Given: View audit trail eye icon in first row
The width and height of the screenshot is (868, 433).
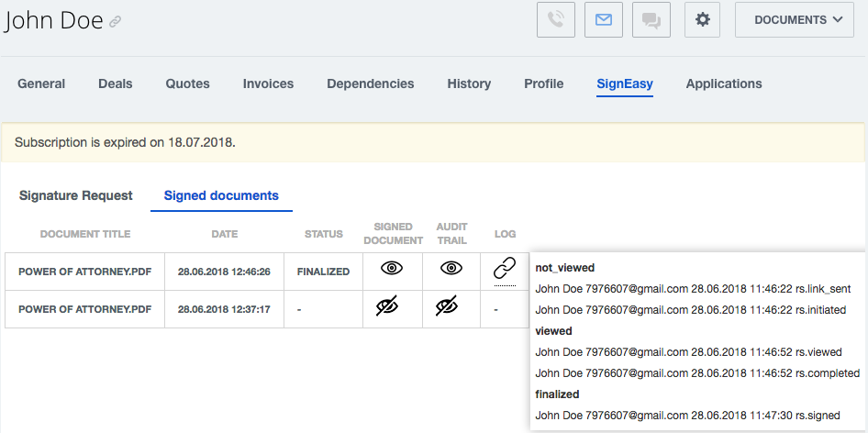Looking at the screenshot, I should point(451,269).
